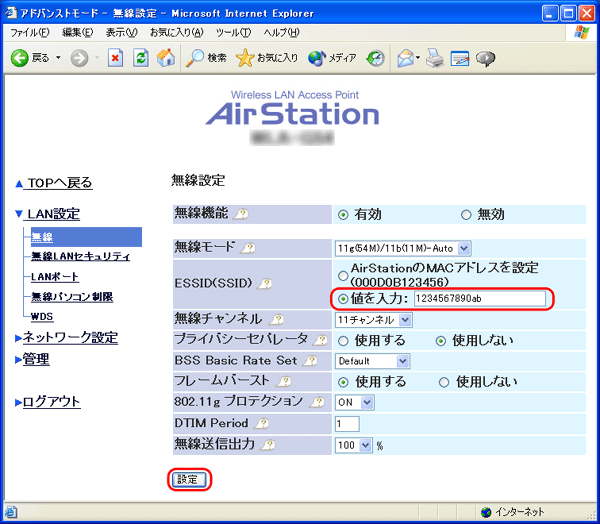Click the Print icon in toolbar
The image size is (600, 524).
435,58
